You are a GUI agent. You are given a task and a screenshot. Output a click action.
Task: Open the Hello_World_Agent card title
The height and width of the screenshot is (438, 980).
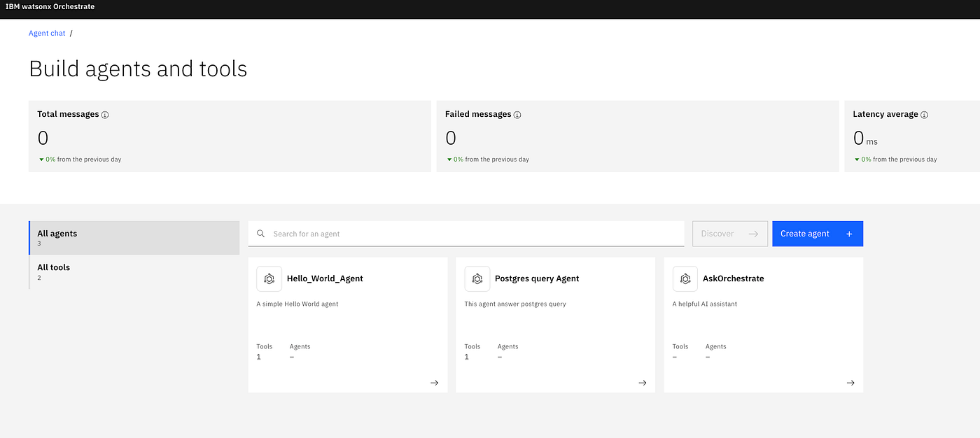tap(325, 278)
